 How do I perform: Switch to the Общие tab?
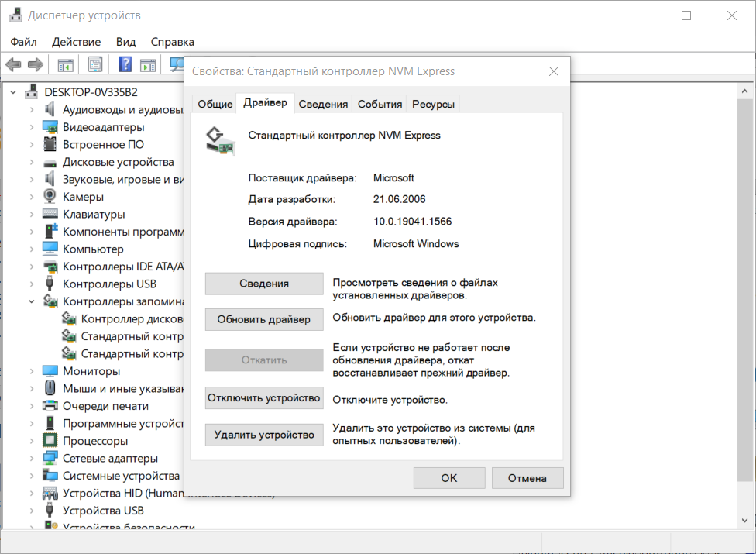[215, 104]
